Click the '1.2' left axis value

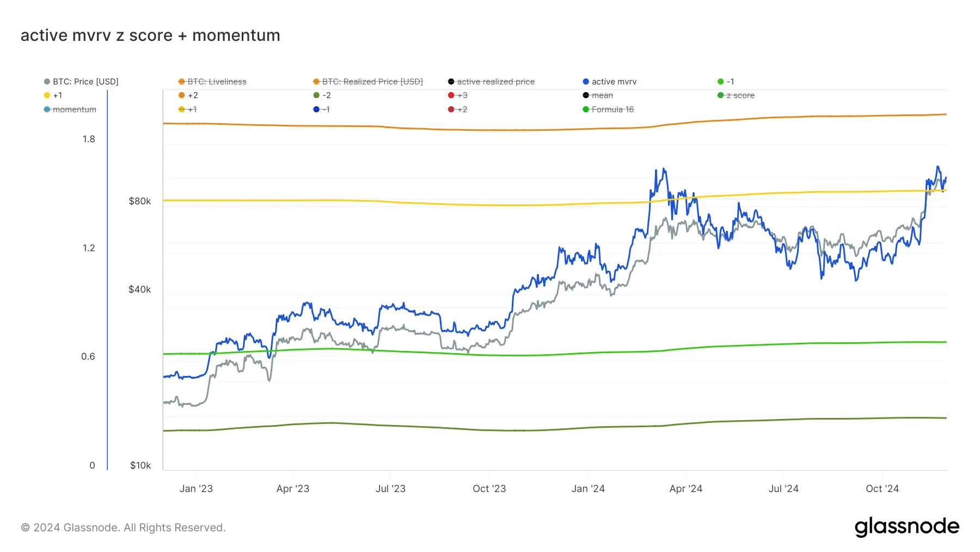[x=89, y=248]
